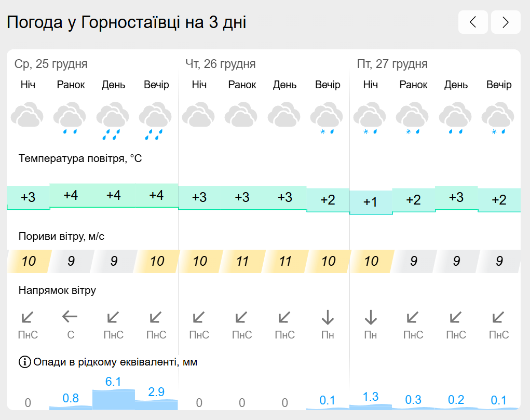Screen dimensions: 530x420
Task: Click cloudy icon for Wednesday Ніч
Action: point(27,114)
